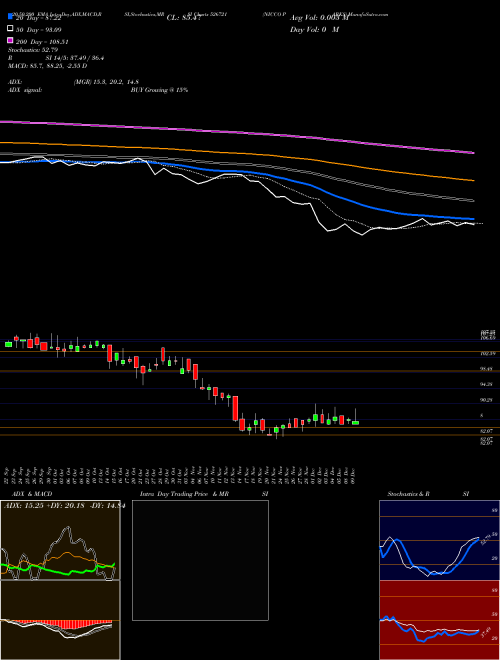The width and height of the screenshot is (500, 660).
Task: Click the magenta 200 Day legend swatch
Action: point(11,40)
